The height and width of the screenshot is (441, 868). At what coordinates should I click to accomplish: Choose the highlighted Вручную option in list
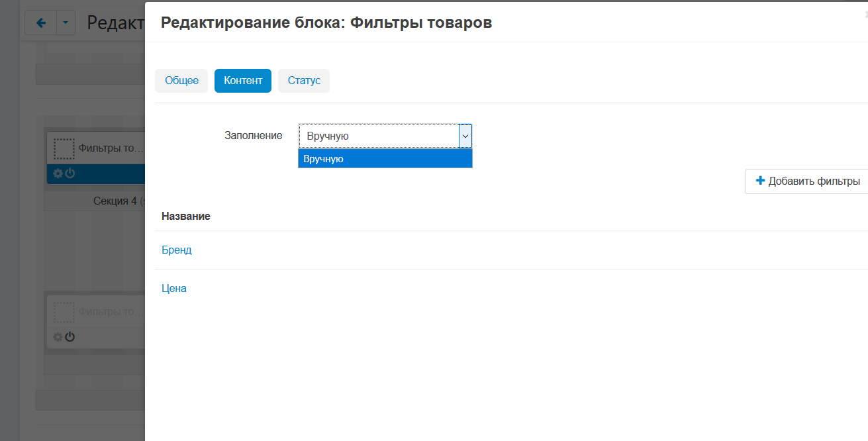[x=385, y=159]
